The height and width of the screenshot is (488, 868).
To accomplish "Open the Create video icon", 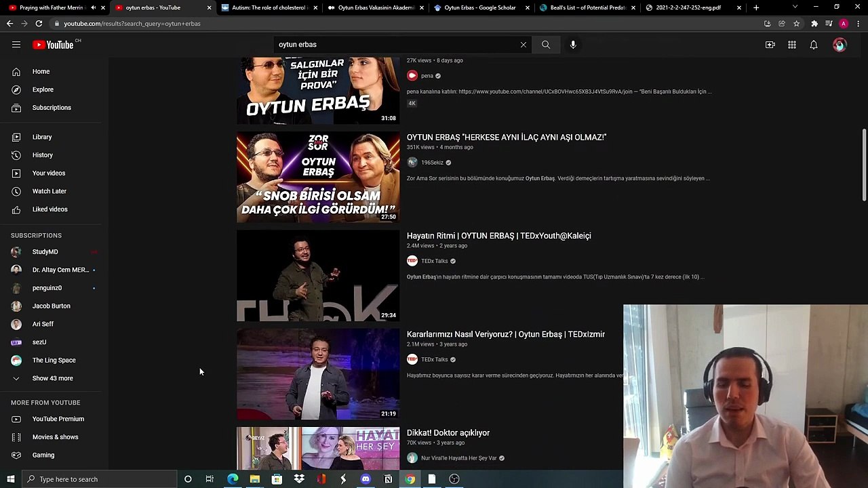I will pos(770,45).
